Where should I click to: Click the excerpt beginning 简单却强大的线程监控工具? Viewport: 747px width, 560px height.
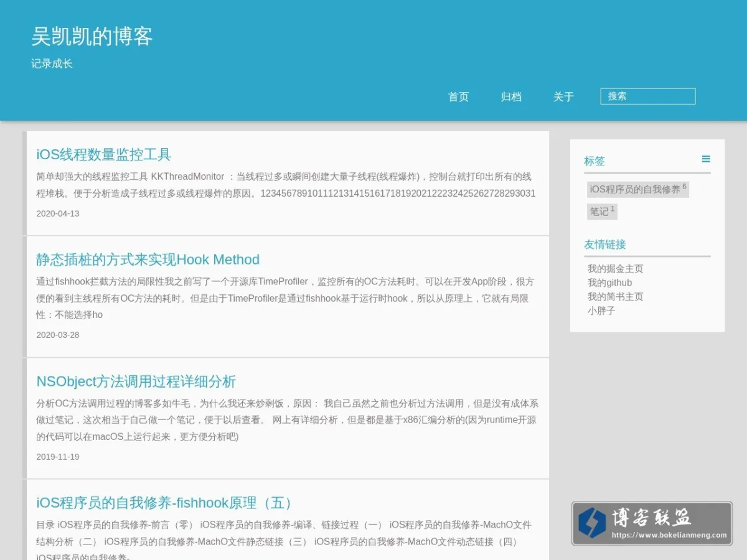pyautogui.click(x=286, y=185)
